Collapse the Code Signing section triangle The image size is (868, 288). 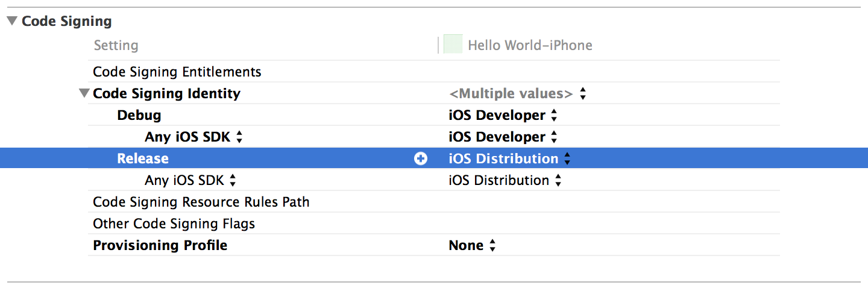tap(12, 21)
